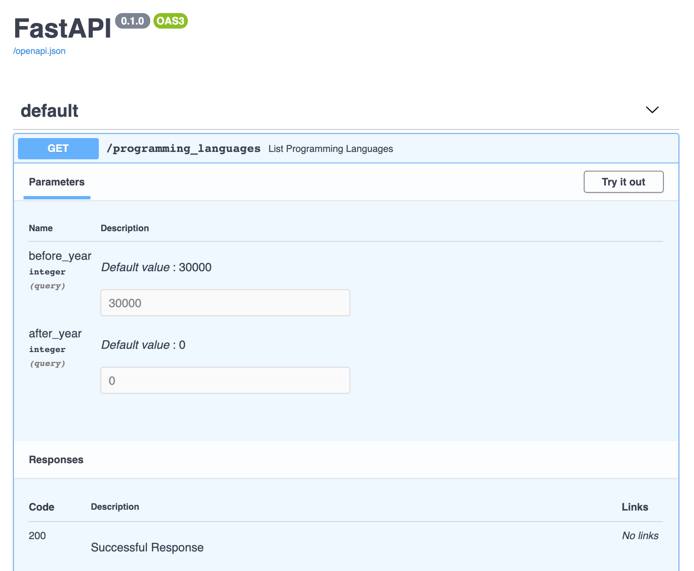Click the GET method badge
Image resolution: width=694 pixels, height=571 pixels.
[x=58, y=148]
